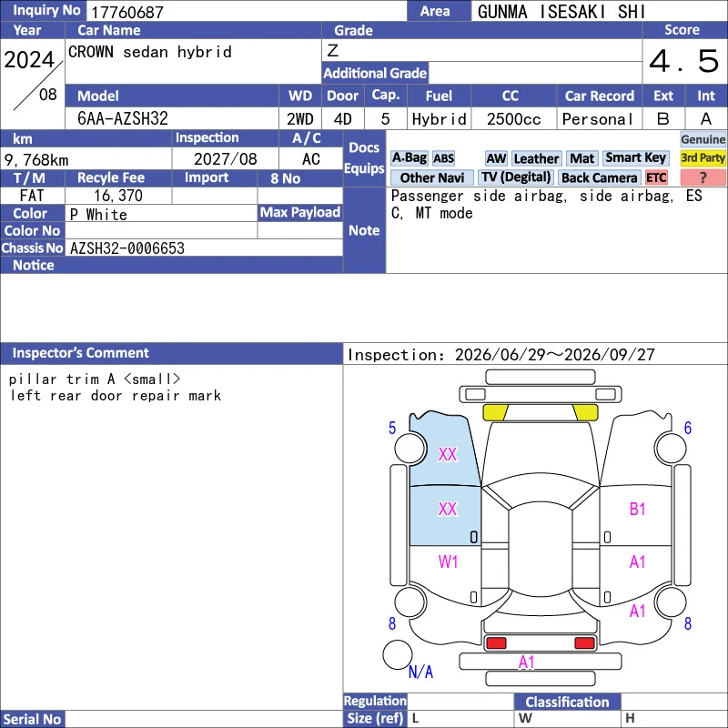Image resolution: width=728 pixels, height=728 pixels.
Task: Click the XX mark on left front door
Action: (448, 510)
